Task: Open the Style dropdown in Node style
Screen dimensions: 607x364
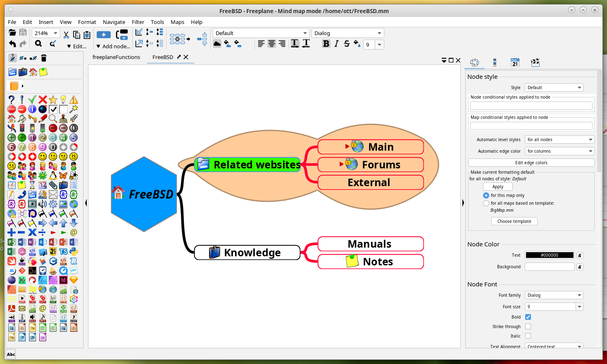Action: [554, 87]
